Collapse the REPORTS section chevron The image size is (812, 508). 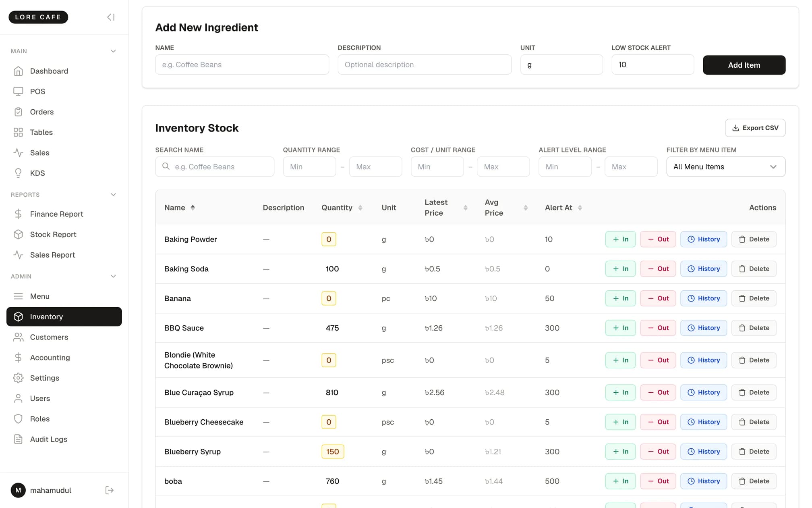coord(113,195)
